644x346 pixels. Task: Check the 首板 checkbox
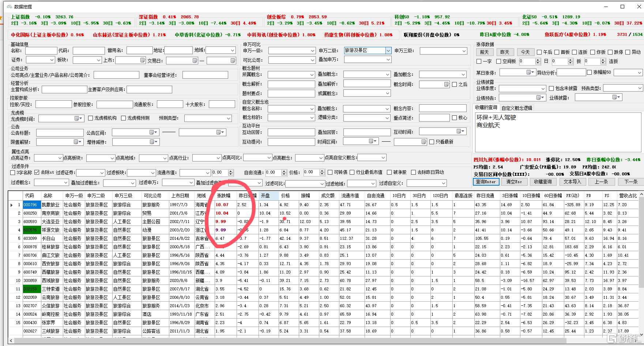coord(557,52)
